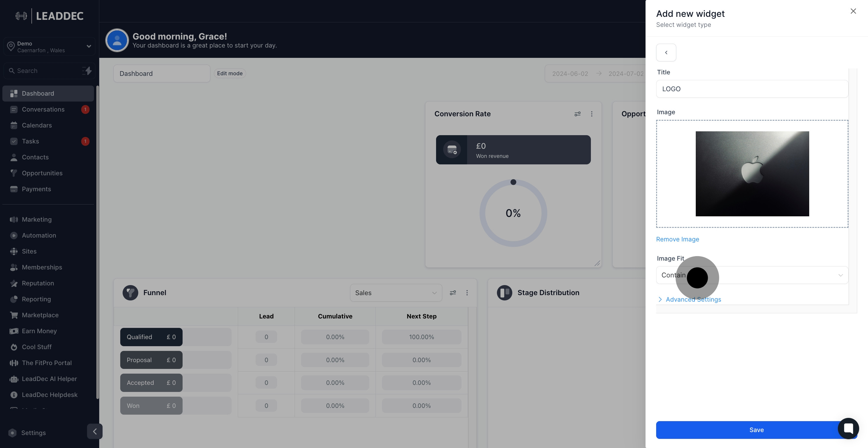This screenshot has width=868, height=448.
Task: Click the 100.00% Next Step cell
Action: 422,337
